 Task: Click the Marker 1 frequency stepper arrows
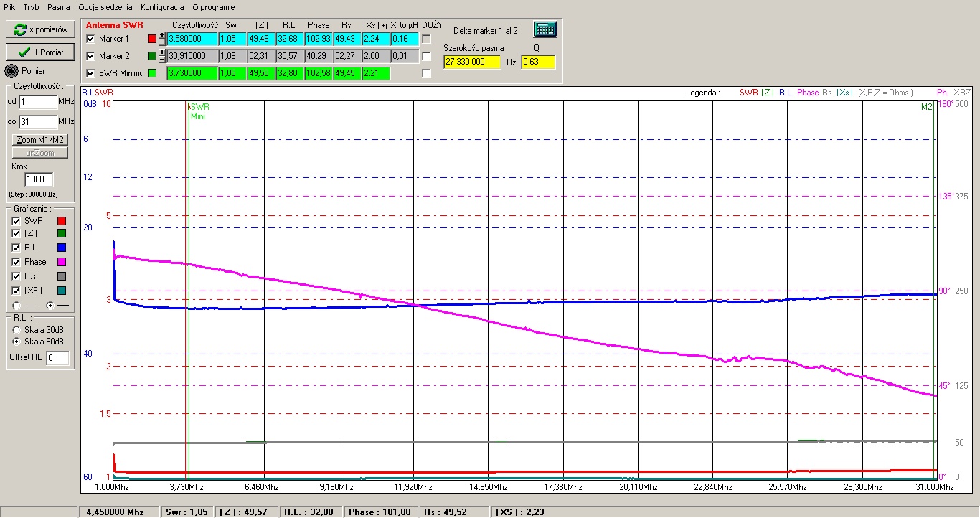point(162,39)
